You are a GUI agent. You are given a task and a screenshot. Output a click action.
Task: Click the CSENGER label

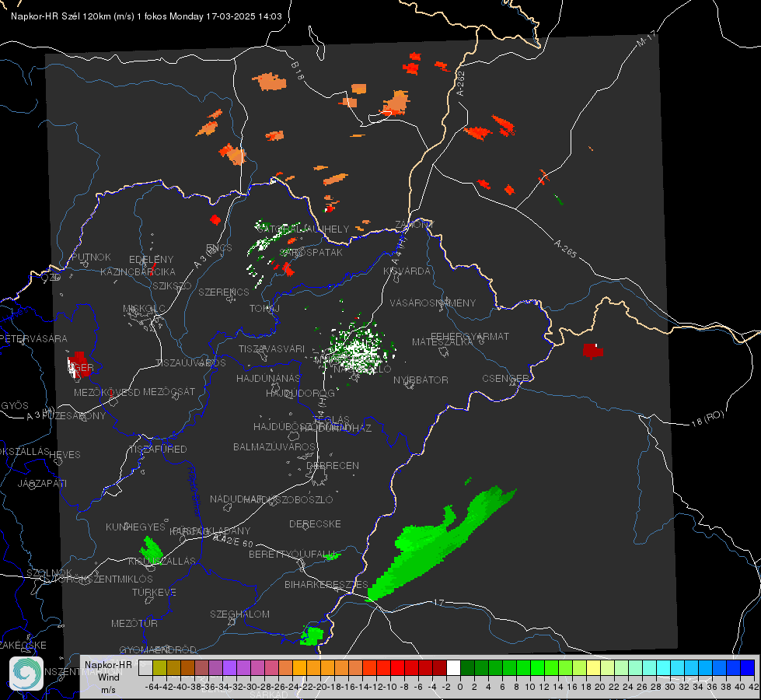(x=505, y=379)
